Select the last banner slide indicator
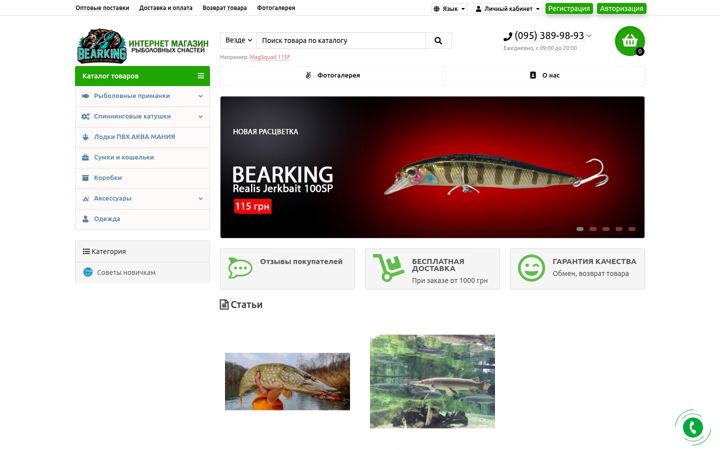This screenshot has width=720, height=450. [x=632, y=229]
